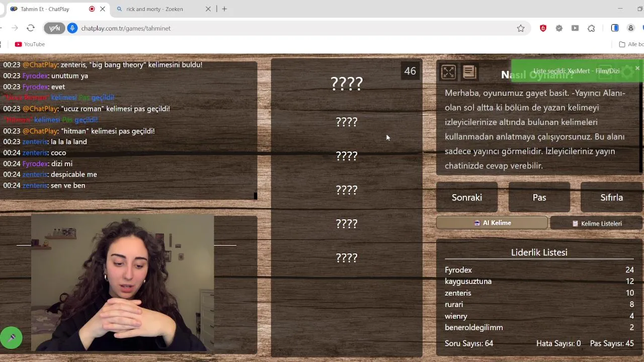Open the browser profile avatar
The image size is (644, 362).
[x=630, y=28]
